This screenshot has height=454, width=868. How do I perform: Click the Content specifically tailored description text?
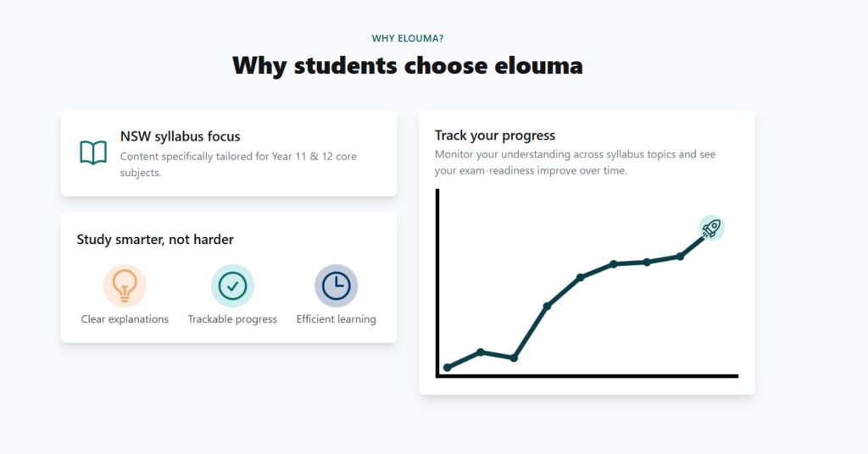coord(238,164)
